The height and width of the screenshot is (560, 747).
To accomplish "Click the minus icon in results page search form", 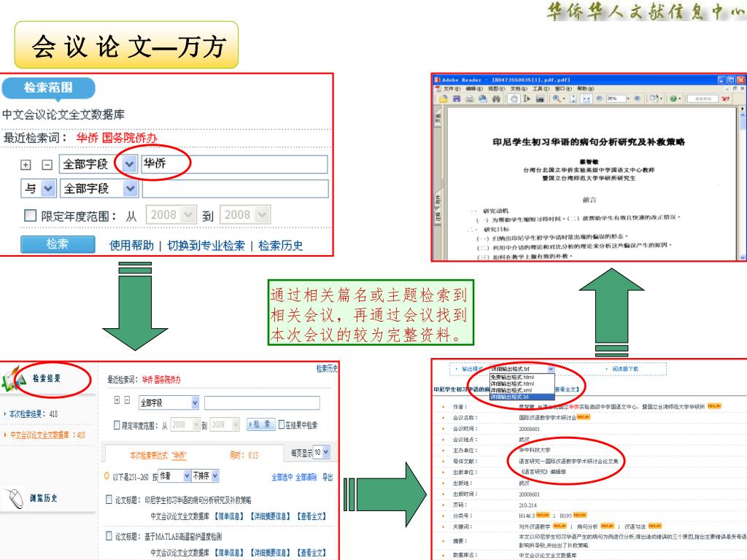I will [127, 400].
